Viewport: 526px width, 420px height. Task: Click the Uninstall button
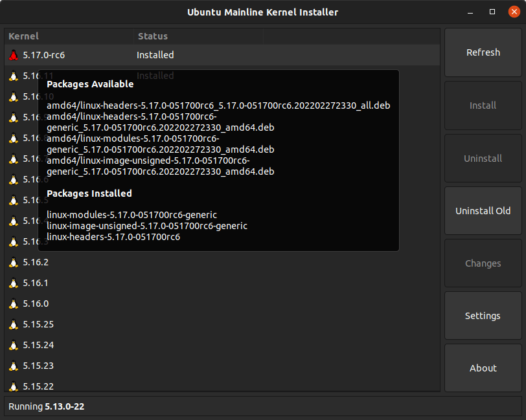(x=483, y=159)
